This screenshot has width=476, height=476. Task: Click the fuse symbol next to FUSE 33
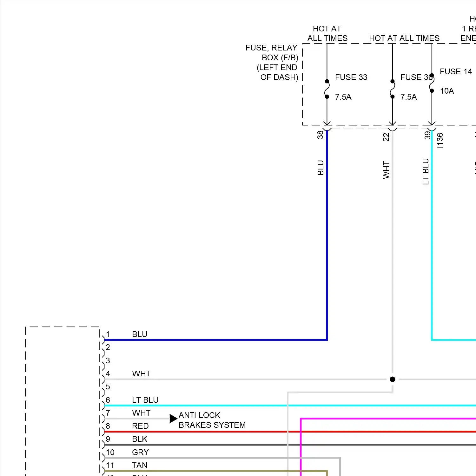pyautogui.click(x=327, y=89)
